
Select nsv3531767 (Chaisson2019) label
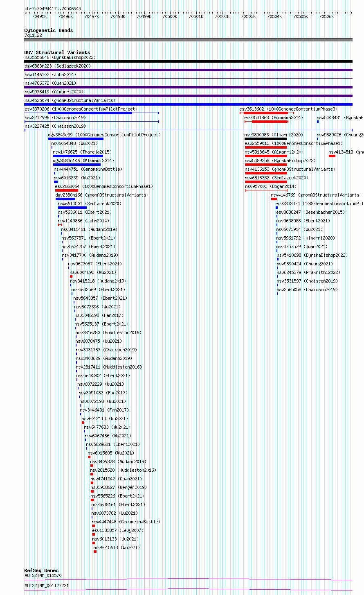coord(106,350)
